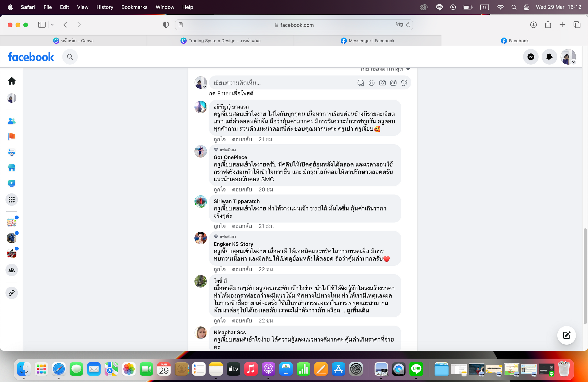Viewport: 588px width, 382px height.
Task: Toggle Safari sidebar visibility
Action: pos(42,25)
